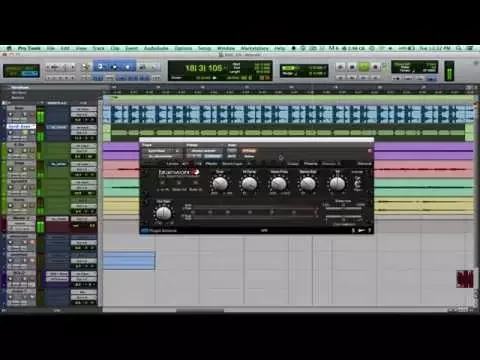
Task: Click the Stop button in the transport
Action: (x=352, y=67)
